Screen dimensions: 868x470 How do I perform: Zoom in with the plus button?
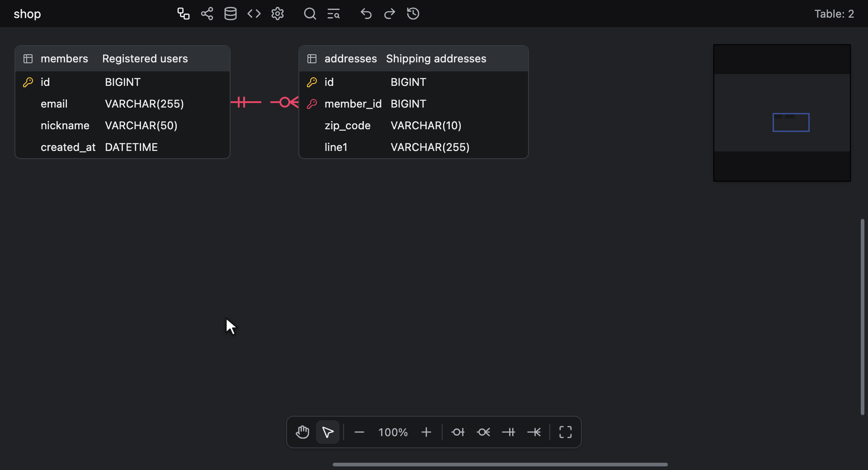[426, 432]
